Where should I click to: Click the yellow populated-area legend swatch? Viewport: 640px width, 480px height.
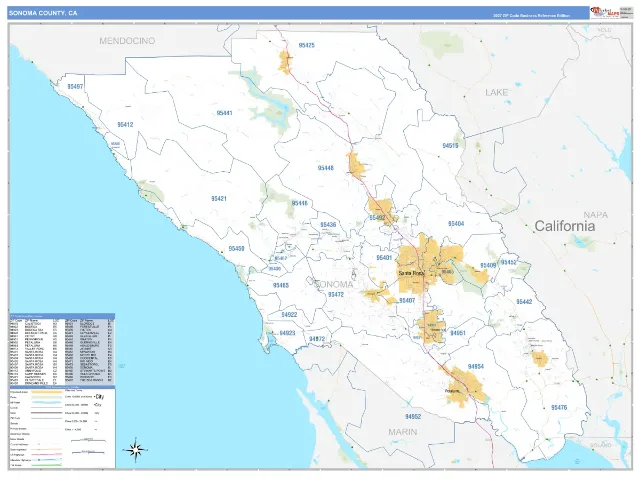coord(47,392)
